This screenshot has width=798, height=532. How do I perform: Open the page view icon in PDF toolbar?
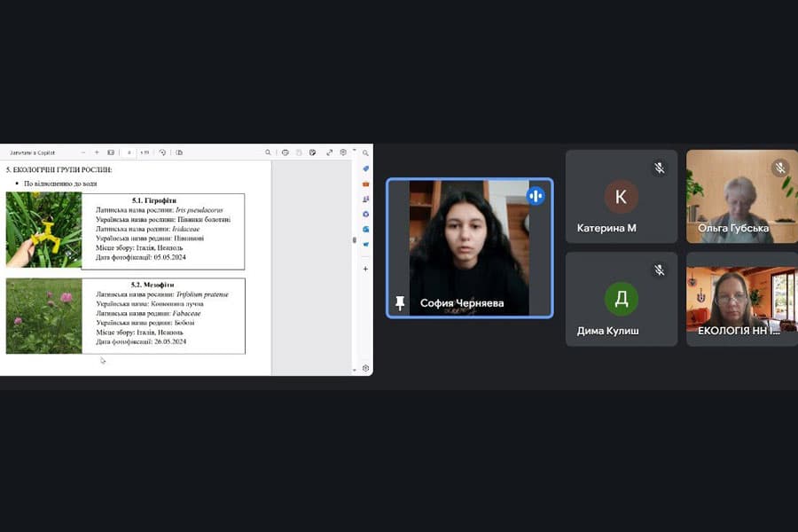[x=179, y=153]
